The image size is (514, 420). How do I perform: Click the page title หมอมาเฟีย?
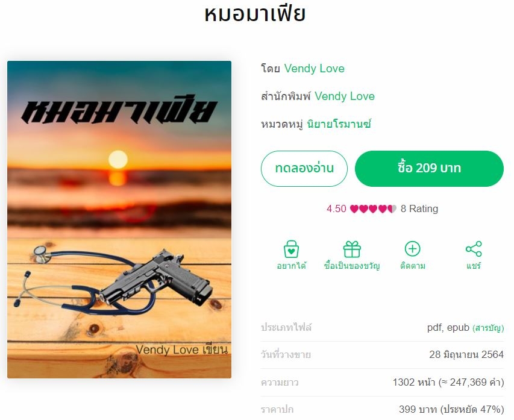click(255, 14)
